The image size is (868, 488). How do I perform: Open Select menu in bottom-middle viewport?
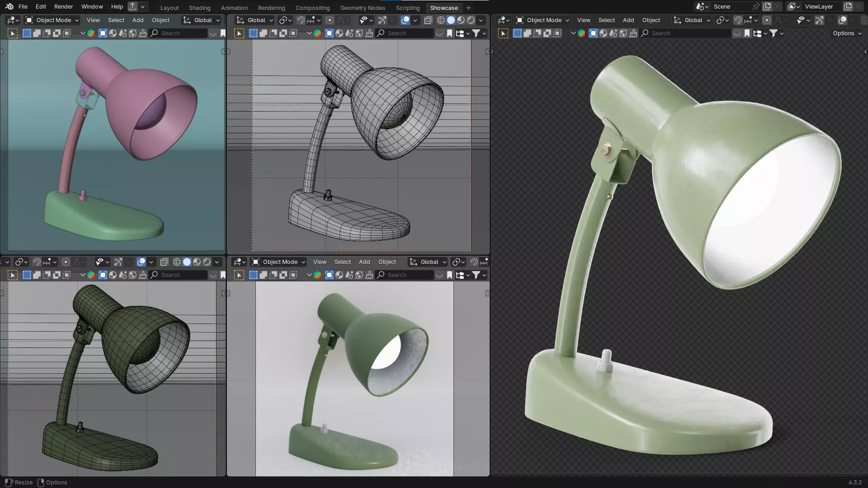pos(342,262)
